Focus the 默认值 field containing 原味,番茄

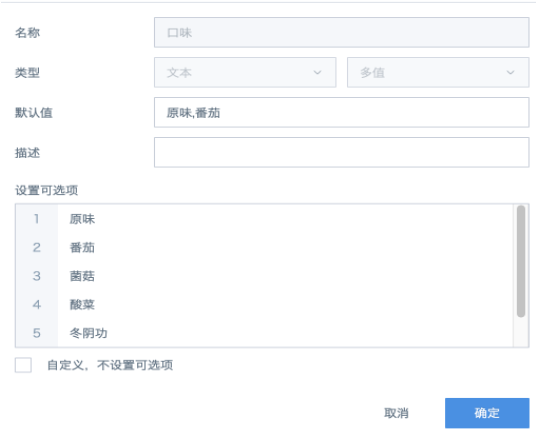click(341, 112)
